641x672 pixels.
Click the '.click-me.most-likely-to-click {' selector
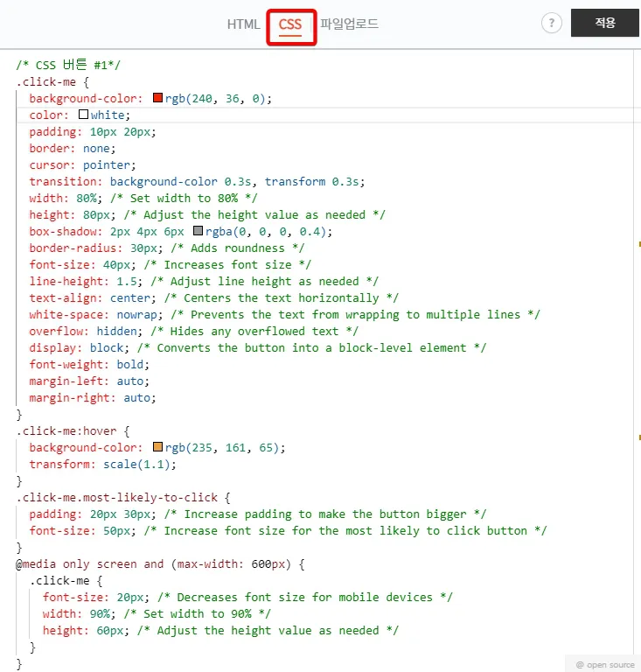(123, 498)
